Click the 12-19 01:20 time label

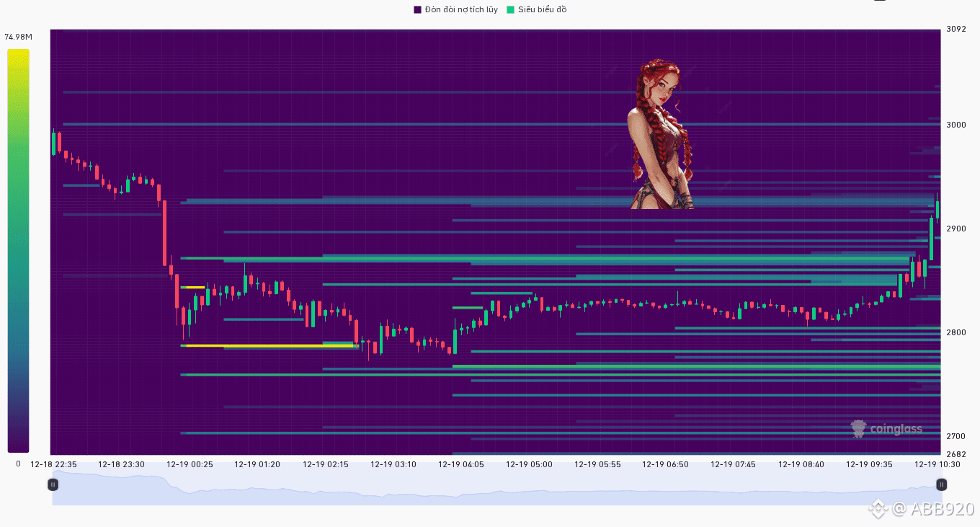pos(257,464)
